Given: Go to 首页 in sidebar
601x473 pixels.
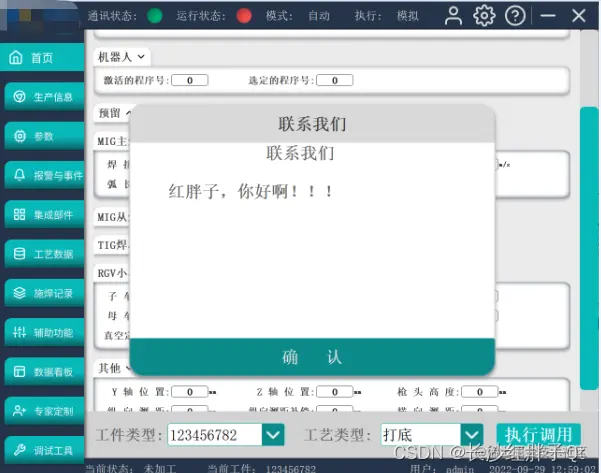Looking at the screenshot, I should pyautogui.click(x=42, y=57).
